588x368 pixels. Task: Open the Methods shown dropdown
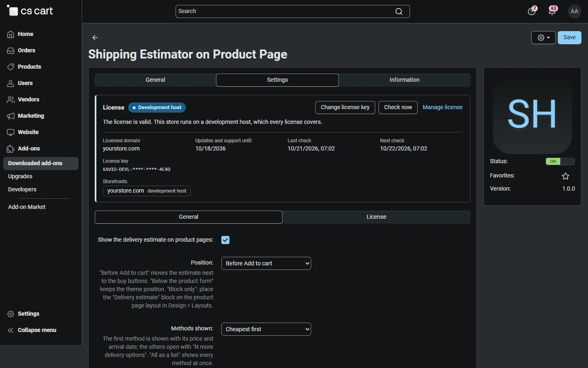click(266, 329)
